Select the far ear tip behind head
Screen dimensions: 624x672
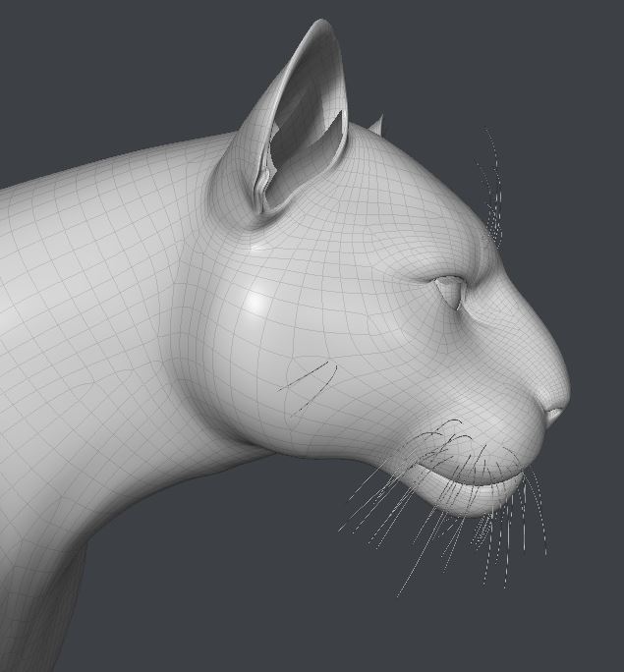[x=376, y=123]
